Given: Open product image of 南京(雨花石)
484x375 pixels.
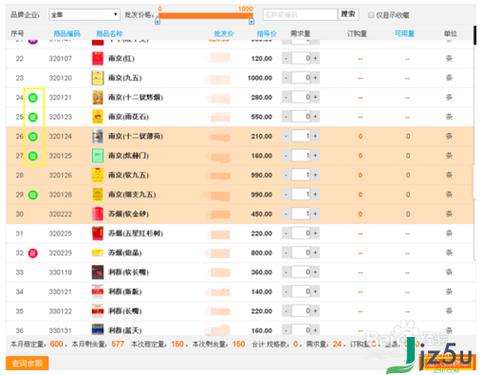Looking at the screenshot, I should pos(98,117).
